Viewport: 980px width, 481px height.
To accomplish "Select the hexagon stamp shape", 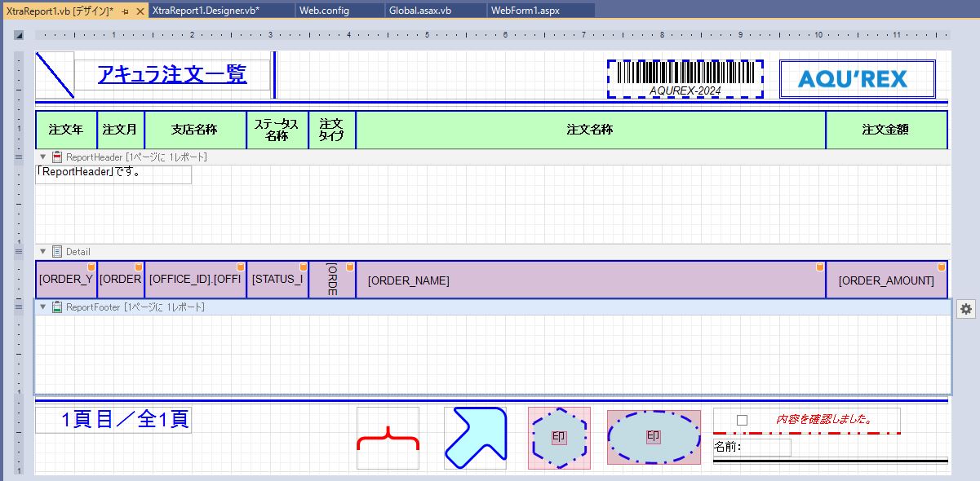I will click(559, 439).
